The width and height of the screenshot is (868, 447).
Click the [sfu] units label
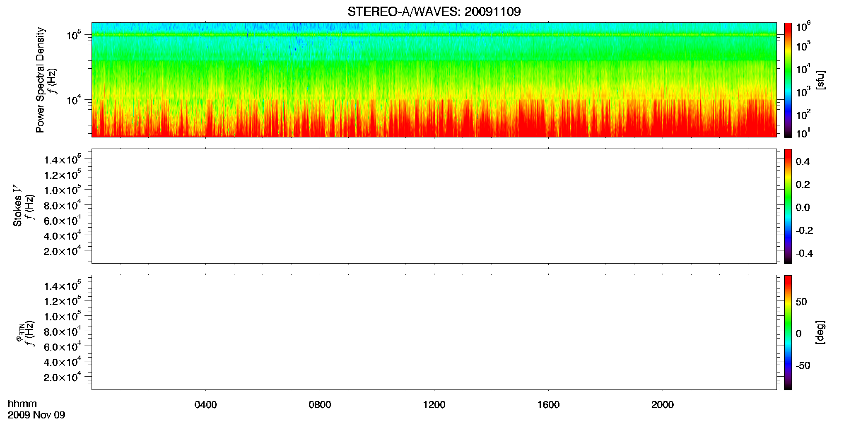820,80
